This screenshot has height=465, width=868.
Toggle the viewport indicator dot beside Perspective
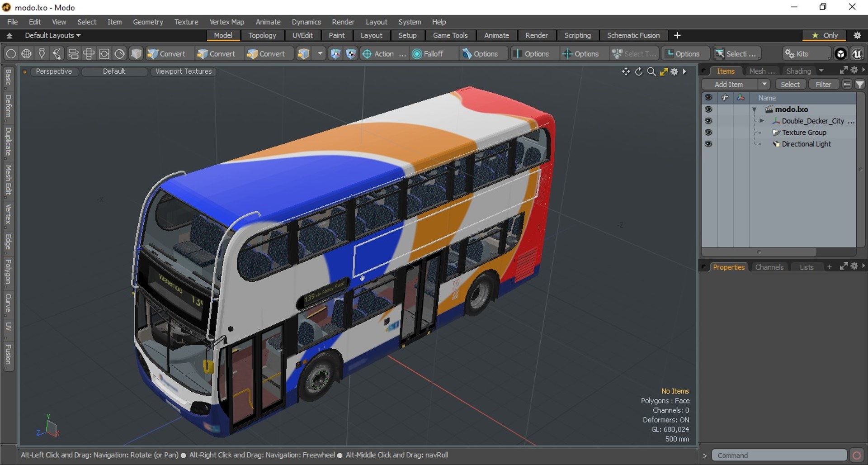point(25,71)
